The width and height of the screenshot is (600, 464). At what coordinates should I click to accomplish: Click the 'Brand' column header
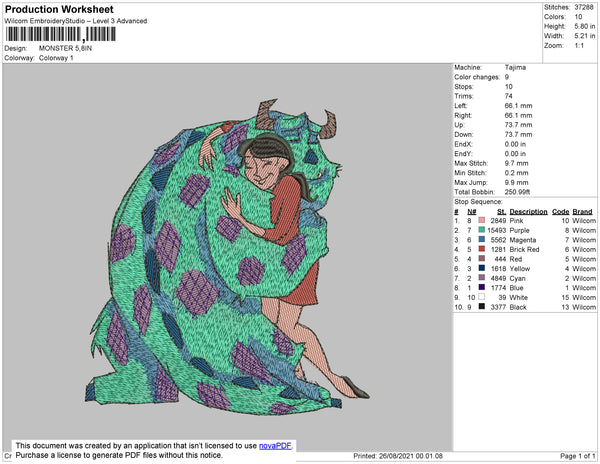(582, 212)
